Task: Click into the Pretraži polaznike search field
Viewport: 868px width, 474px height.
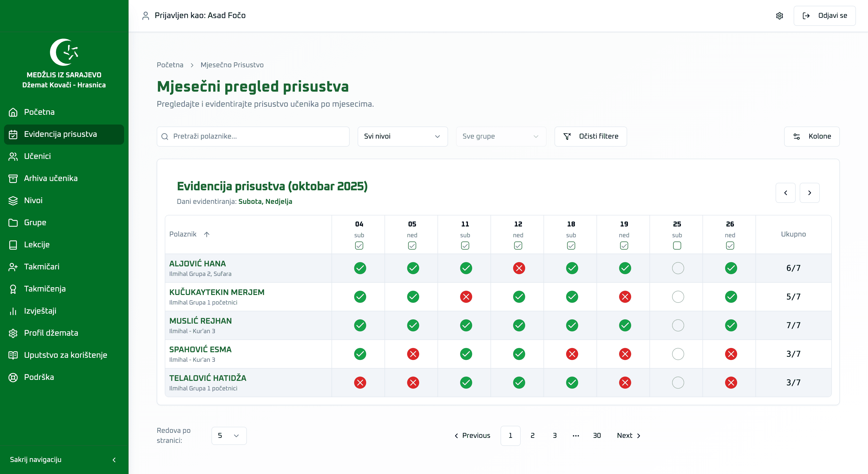Action: tap(253, 136)
